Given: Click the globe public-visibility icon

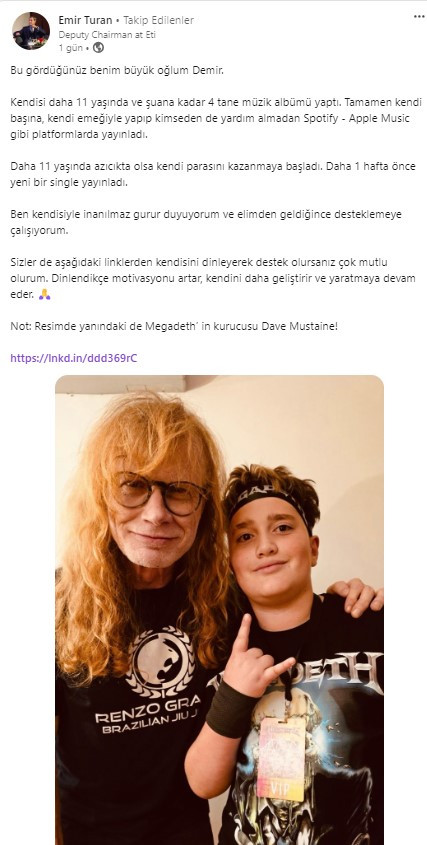Looking at the screenshot, I should (98, 47).
